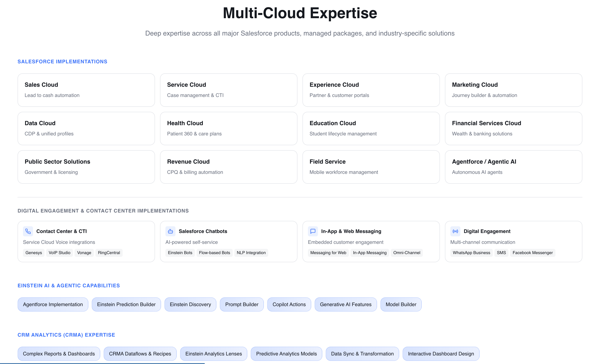
Task: Open the Financial Services Cloud card
Action: click(x=513, y=129)
